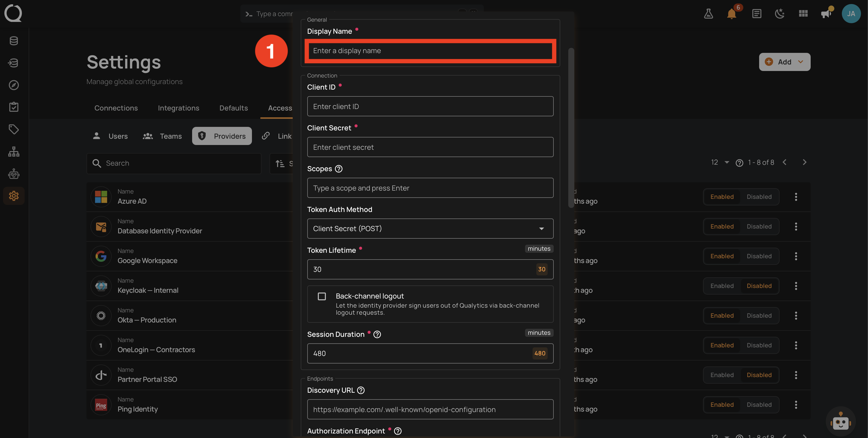Open the Okta — Production row options menu
868x438 pixels.
click(x=796, y=315)
